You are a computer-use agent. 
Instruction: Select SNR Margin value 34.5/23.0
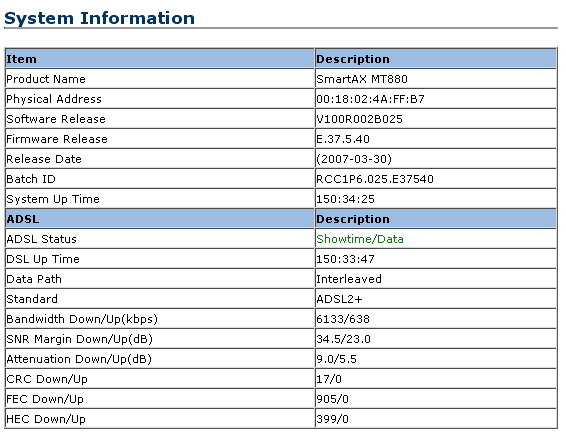[x=343, y=339]
